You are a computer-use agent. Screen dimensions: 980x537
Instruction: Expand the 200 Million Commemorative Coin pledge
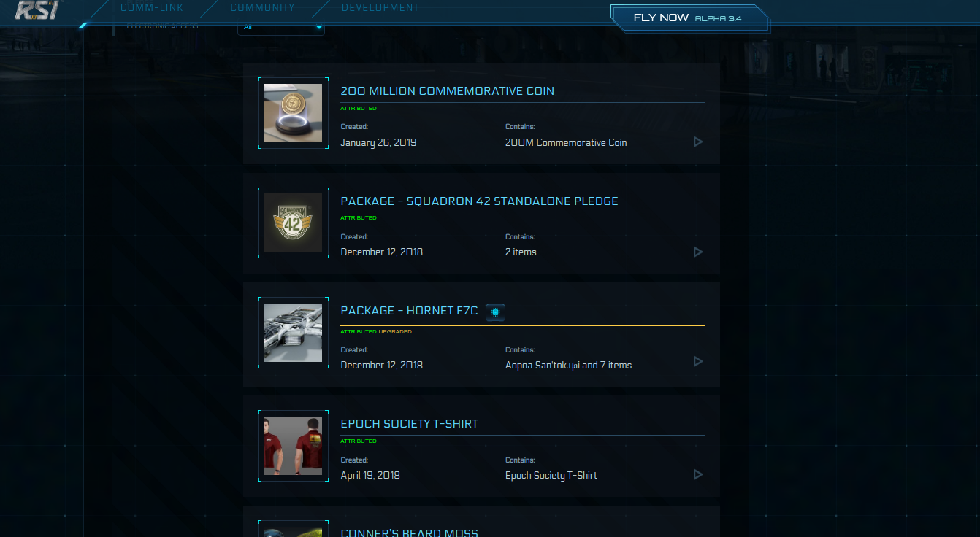[x=698, y=142]
